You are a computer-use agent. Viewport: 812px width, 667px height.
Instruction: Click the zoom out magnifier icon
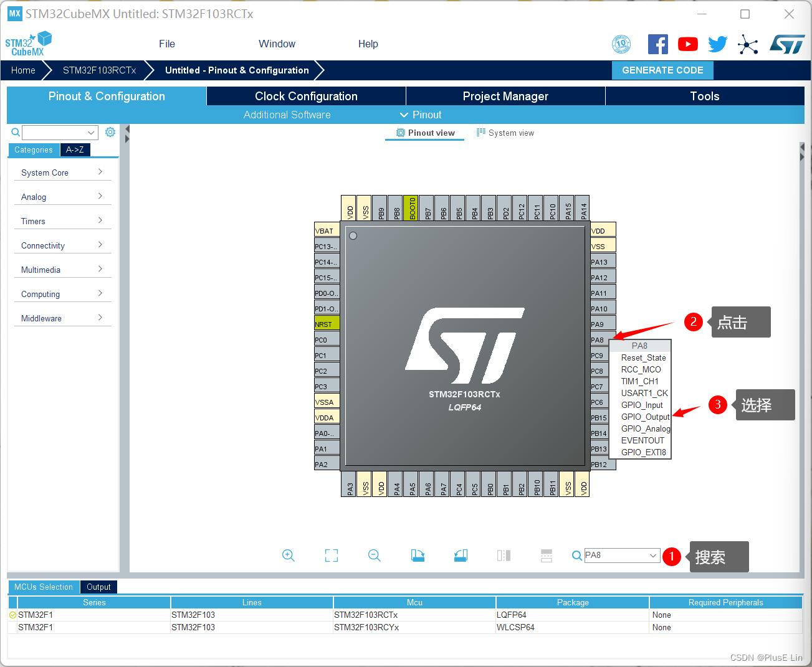click(375, 556)
